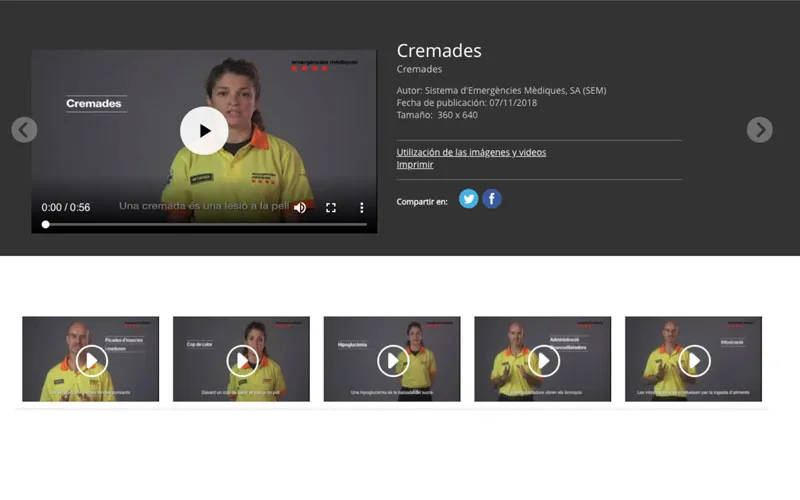Image resolution: width=800 pixels, height=500 pixels.
Task: Click the publication date '07/11/2018'
Action: coord(513,103)
